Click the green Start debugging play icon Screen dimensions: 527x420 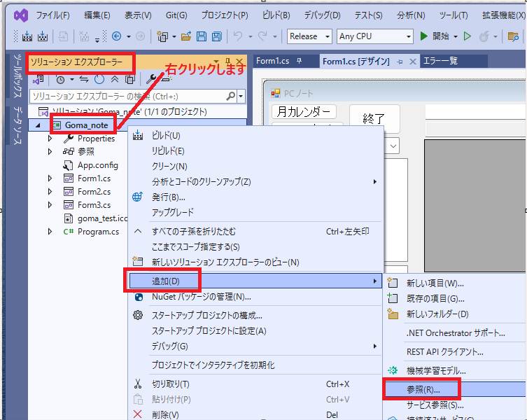tap(424, 36)
